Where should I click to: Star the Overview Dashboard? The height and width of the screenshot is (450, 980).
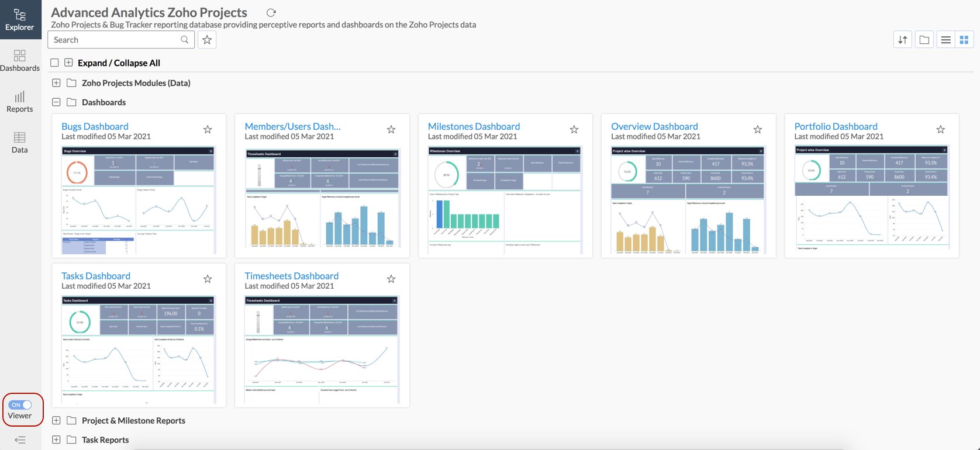tap(758, 130)
